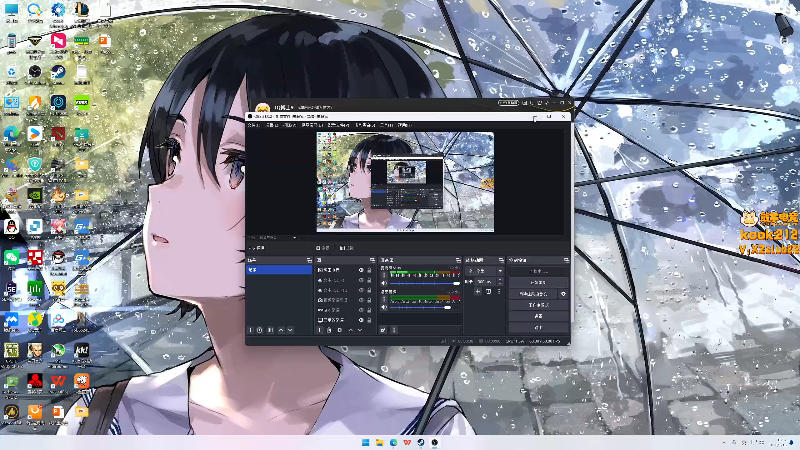Viewport: 800px width, 450px height.
Task: Click the Start Streaming button
Action: [x=538, y=271]
